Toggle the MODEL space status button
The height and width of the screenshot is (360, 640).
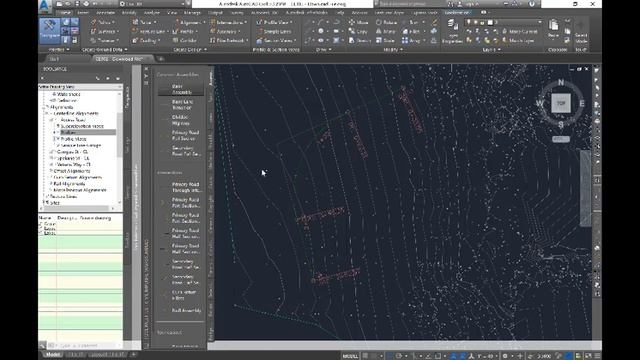[x=350, y=356]
